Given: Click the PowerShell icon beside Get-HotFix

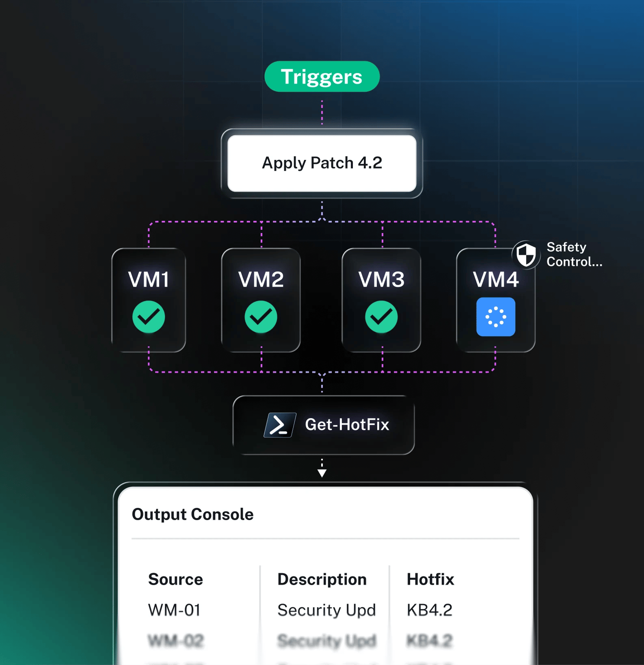Looking at the screenshot, I should pos(280,425).
